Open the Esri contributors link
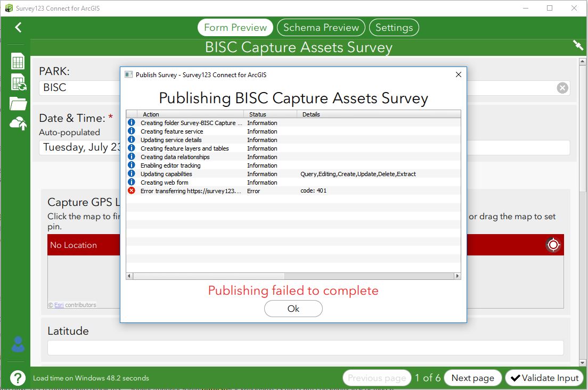The height and width of the screenshot is (390, 588). pyautogui.click(x=59, y=305)
